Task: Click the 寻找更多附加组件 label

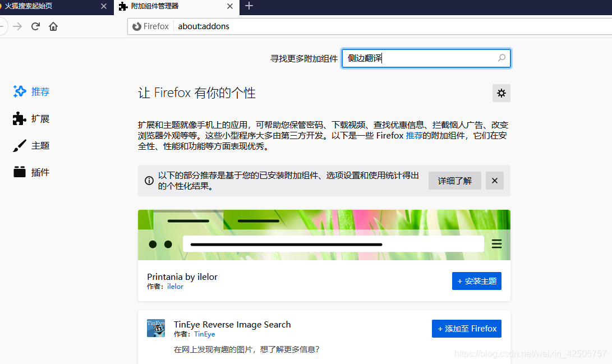Action: click(304, 58)
